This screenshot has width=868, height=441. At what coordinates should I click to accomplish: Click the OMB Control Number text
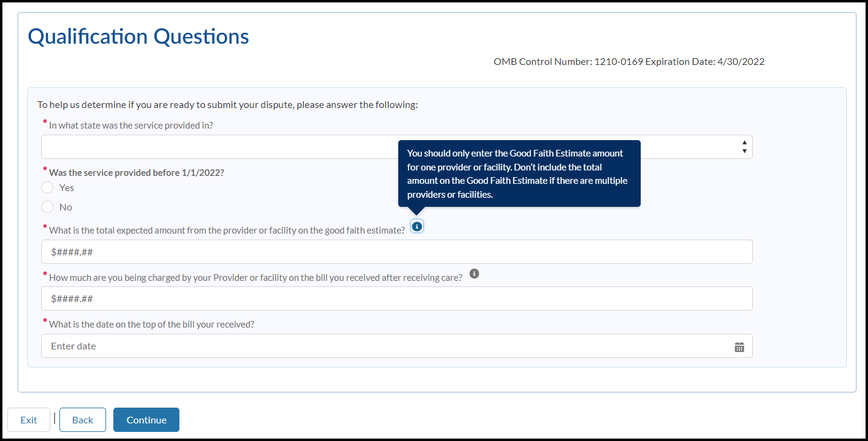(x=629, y=61)
